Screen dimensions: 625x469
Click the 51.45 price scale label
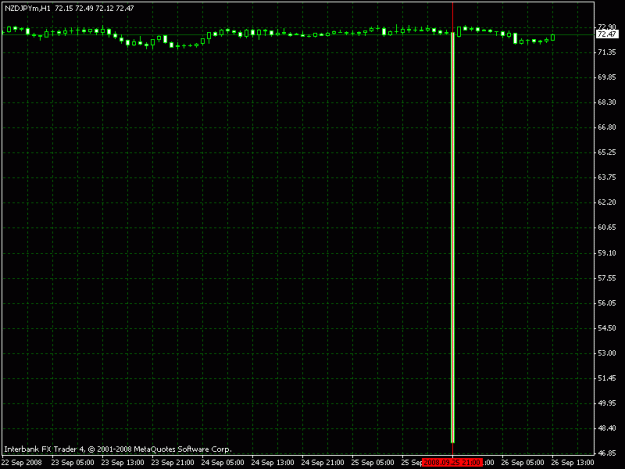tap(607, 378)
